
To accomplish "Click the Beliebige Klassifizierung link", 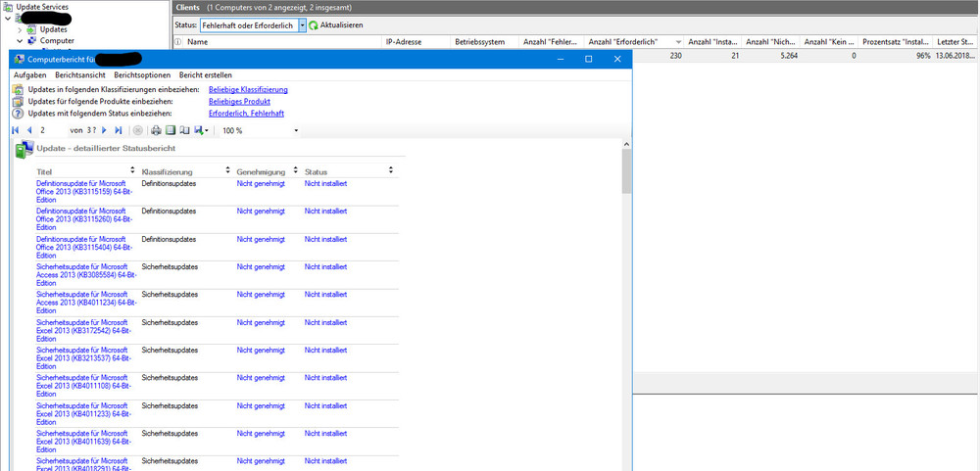I will pyautogui.click(x=248, y=90).
